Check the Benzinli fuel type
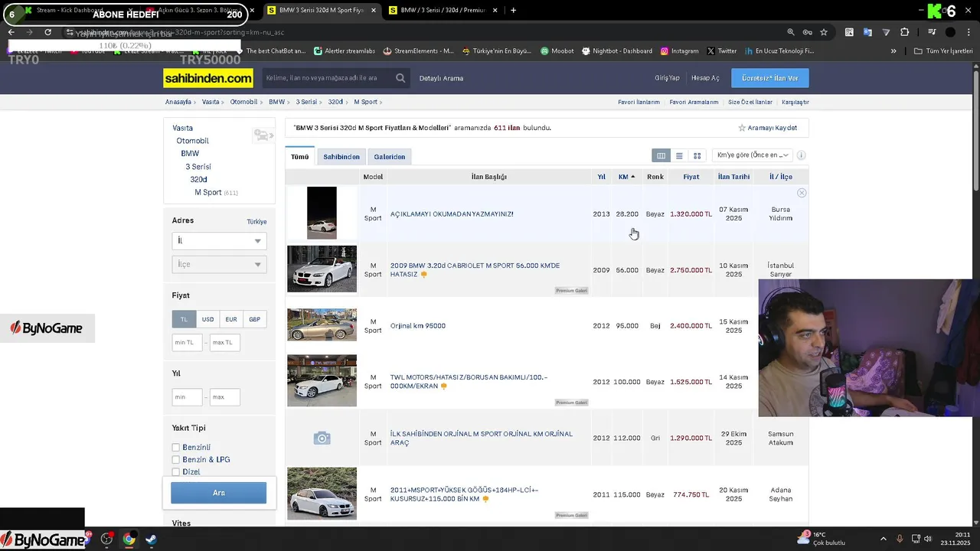The height and width of the screenshot is (551, 980). pos(176,448)
